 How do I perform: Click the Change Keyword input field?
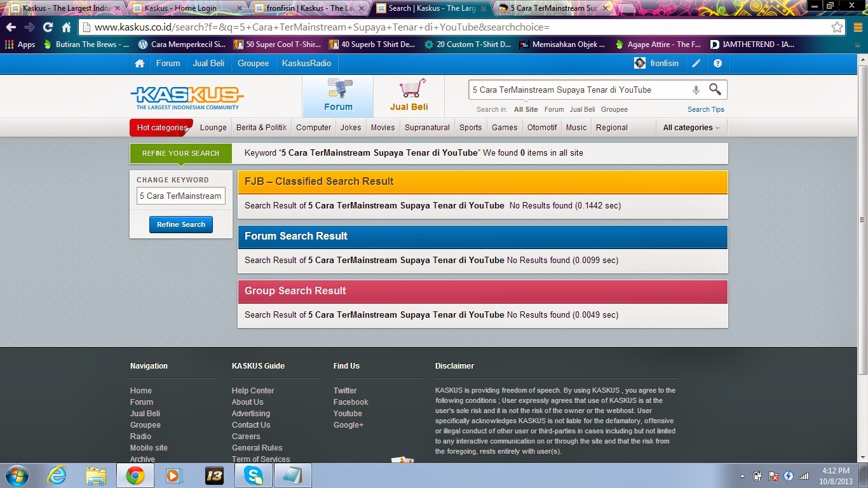click(x=181, y=196)
